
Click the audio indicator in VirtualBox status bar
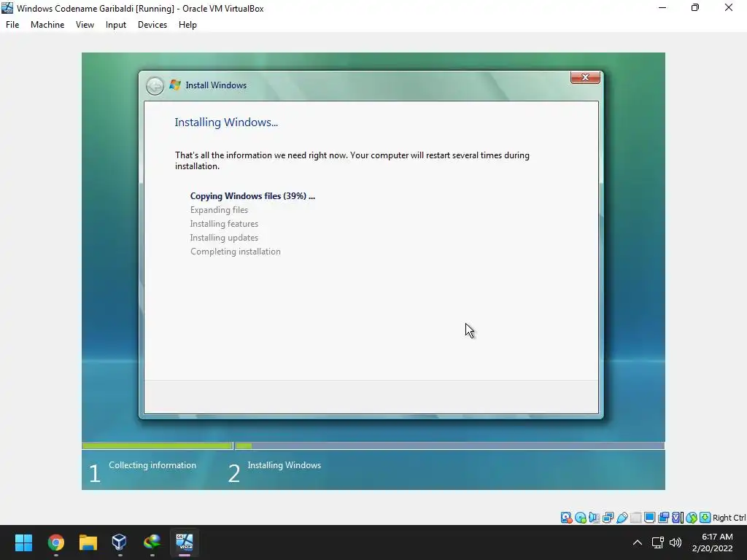coord(594,518)
